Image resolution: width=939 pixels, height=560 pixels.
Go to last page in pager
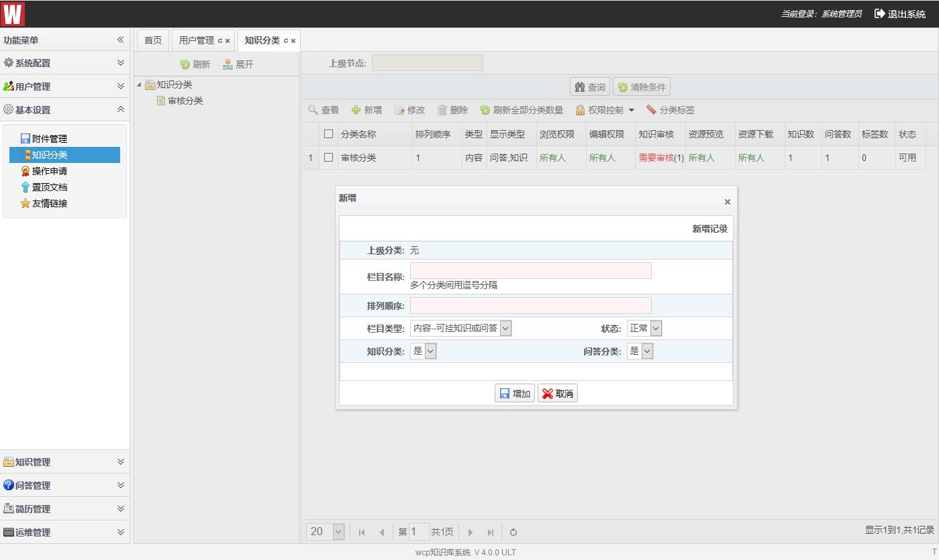coord(491,532)
